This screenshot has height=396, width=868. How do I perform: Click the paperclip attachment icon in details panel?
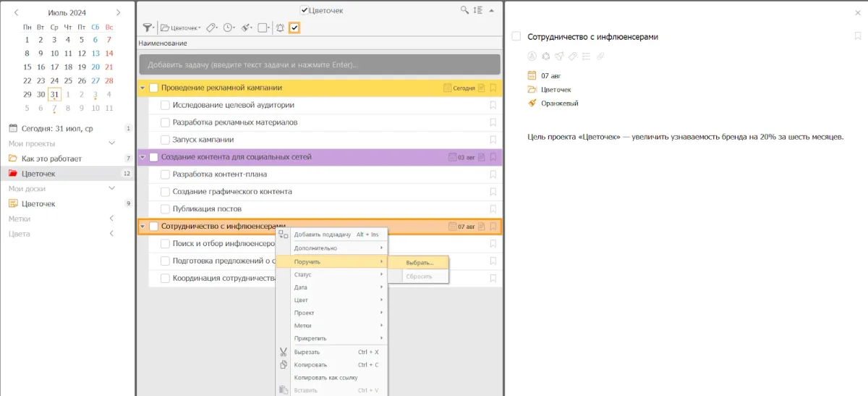click(x=600, y=56)
